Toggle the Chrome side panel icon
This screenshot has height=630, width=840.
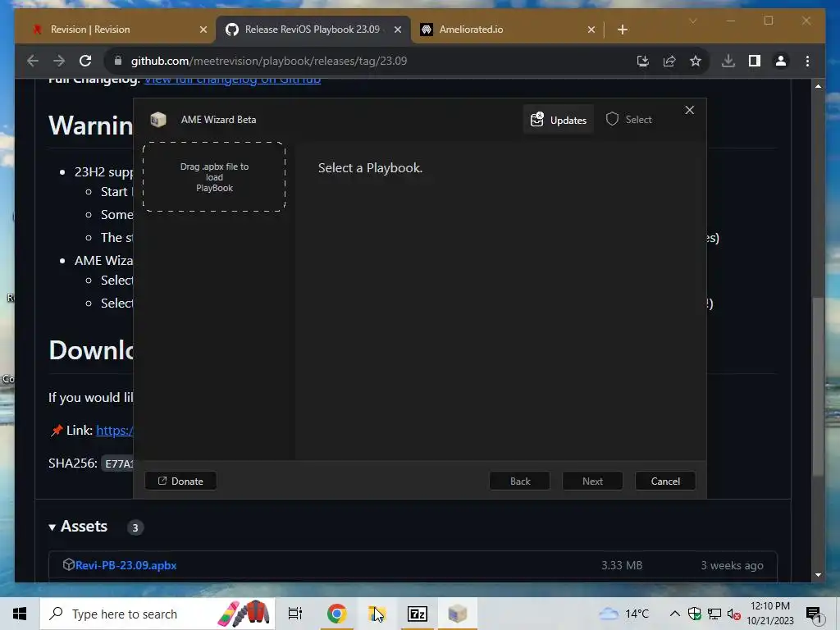(x=755, y=61)
